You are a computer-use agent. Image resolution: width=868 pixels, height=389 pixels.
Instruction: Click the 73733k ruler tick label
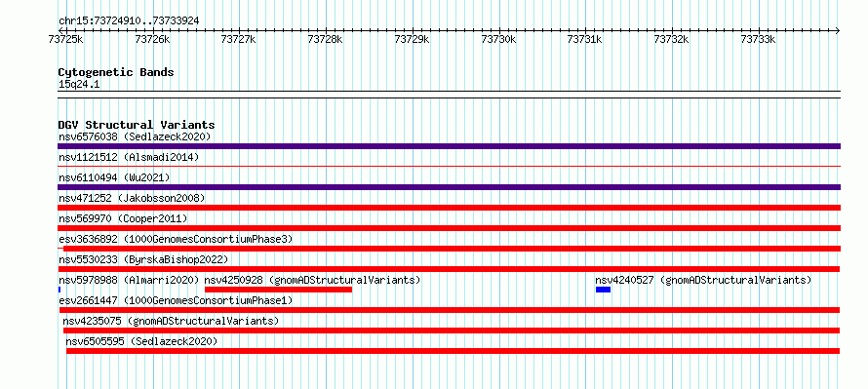click(759, 39)
